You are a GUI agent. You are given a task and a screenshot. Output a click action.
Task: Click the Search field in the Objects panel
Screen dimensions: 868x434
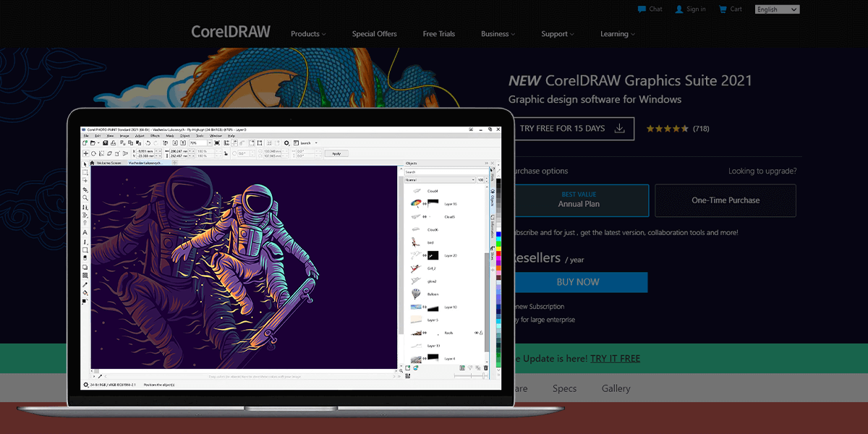click(x=445, y=171)
